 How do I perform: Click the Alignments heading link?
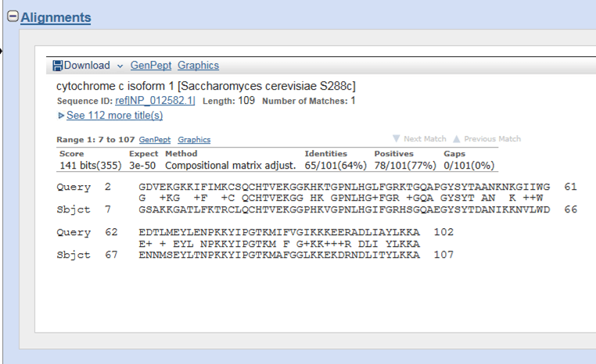pyautogui.click(x=56, y=17)
